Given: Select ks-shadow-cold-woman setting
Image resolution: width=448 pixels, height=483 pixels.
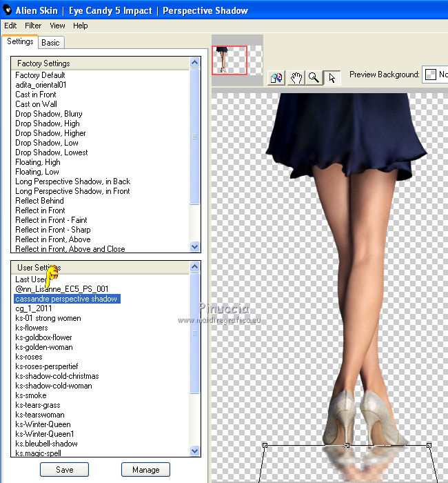Looking at the screenshot, I should (54, 386).
